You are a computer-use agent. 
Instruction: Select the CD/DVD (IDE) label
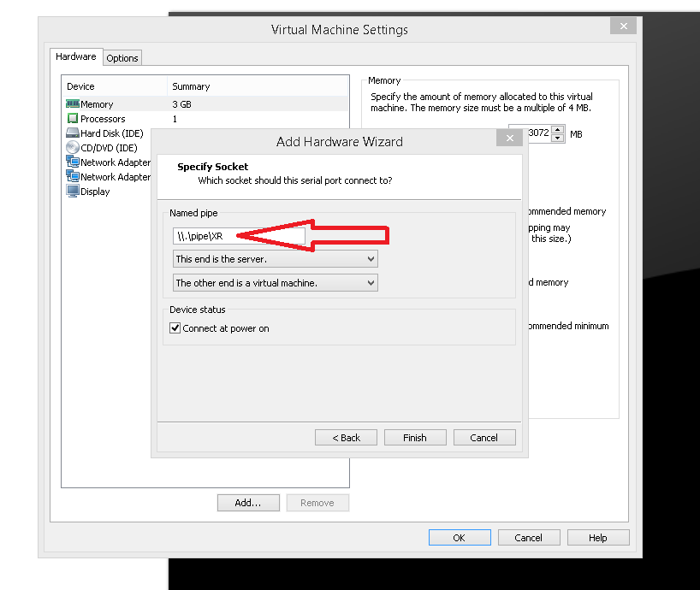coord(109,148)
